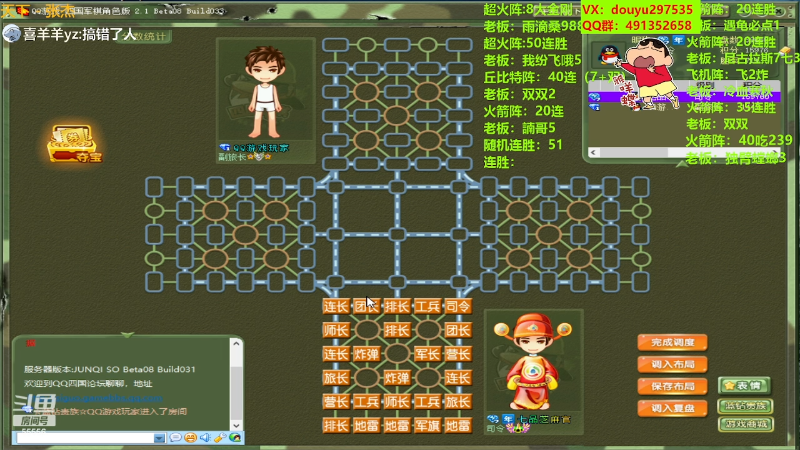
Task: Open the siguo.gamebbs.qq.com forum link
Action: 110,397
